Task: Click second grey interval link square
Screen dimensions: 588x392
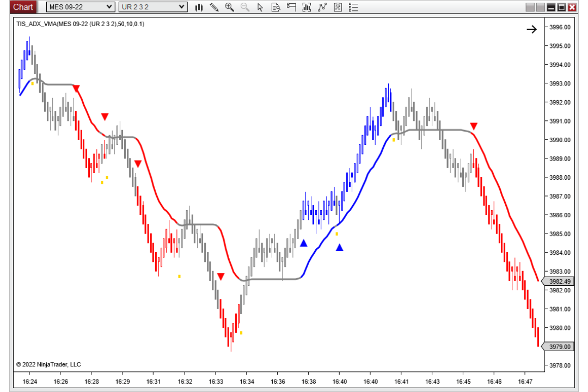Action: [x=541, y=7]
